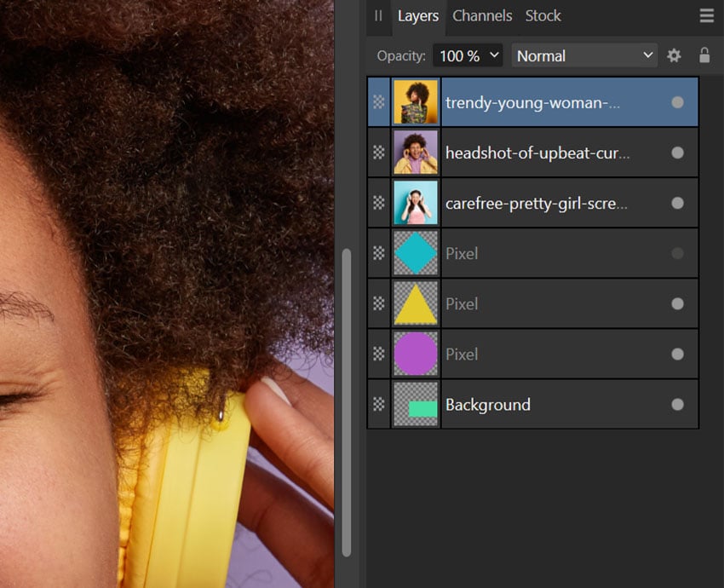The height and width of the screenshot is (588, 724).
Task: Show the cyan diamond Pixel layer
Action: tap(677, 253)
